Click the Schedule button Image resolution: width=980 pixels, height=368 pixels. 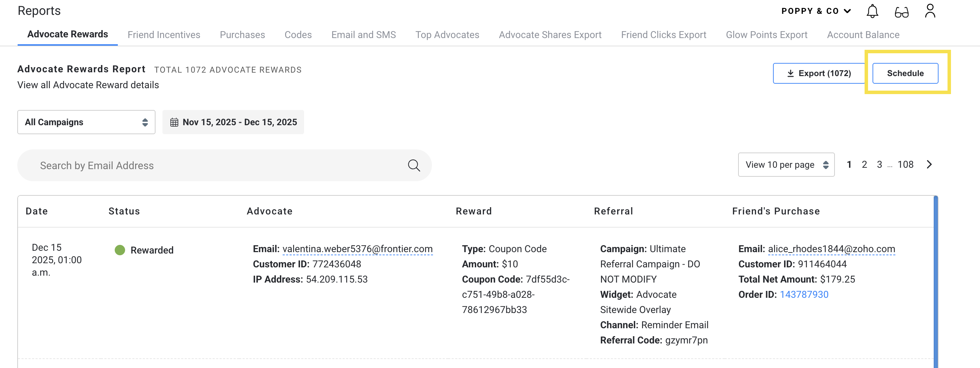905,73
